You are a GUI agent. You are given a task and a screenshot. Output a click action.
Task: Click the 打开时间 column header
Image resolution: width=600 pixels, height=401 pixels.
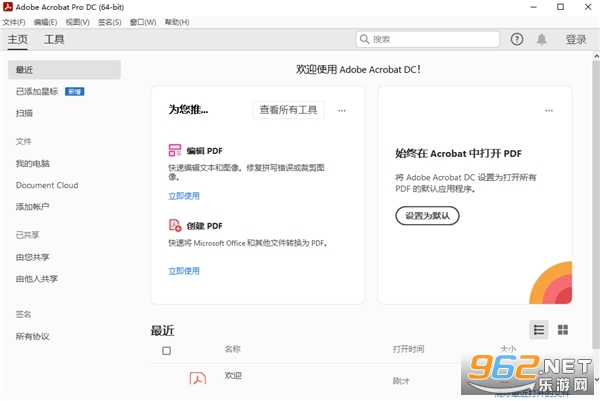click(x=408, y=349)
